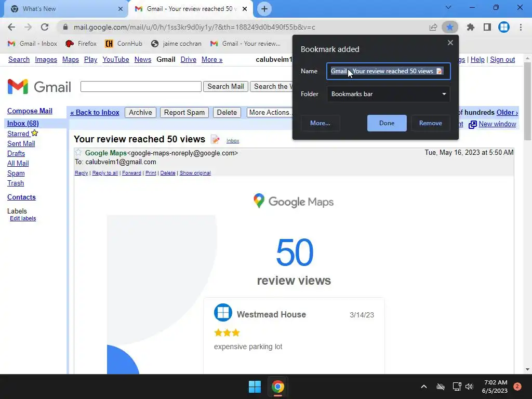The image size is (532, 399).
Task: Open Chrome three-dot menu
Action: [x=521, y=27]
